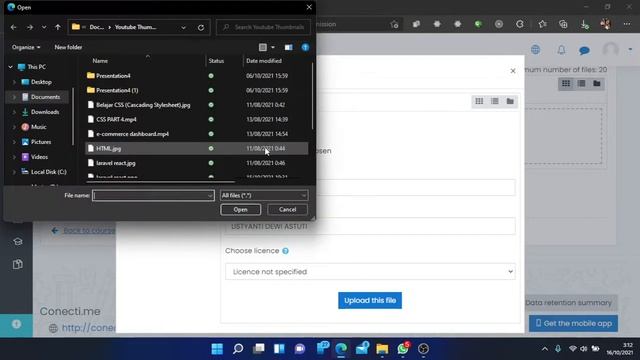The width and height of the screenshot is (640, 360).
Task: Go up one folder level
Action: click(x=58, y=27)
